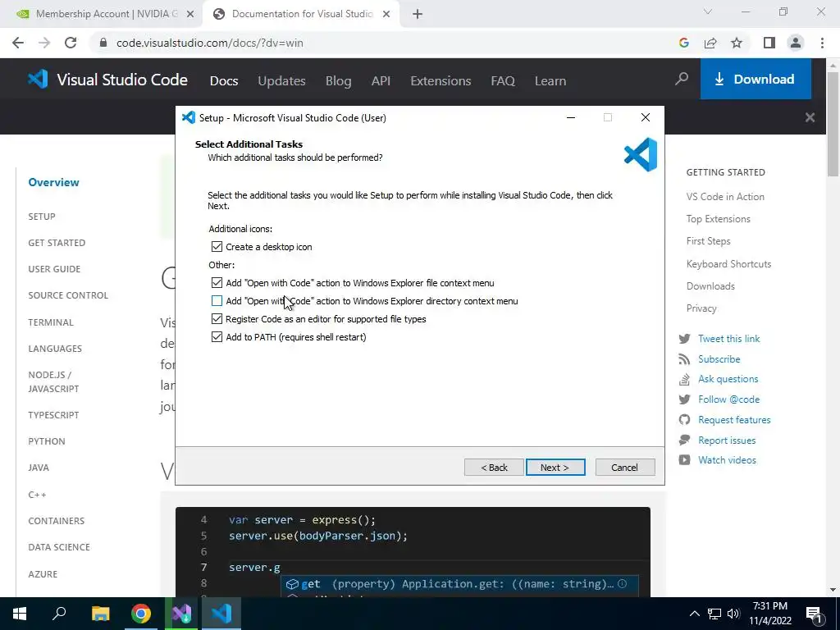Click Back in setup dialog

494,467
